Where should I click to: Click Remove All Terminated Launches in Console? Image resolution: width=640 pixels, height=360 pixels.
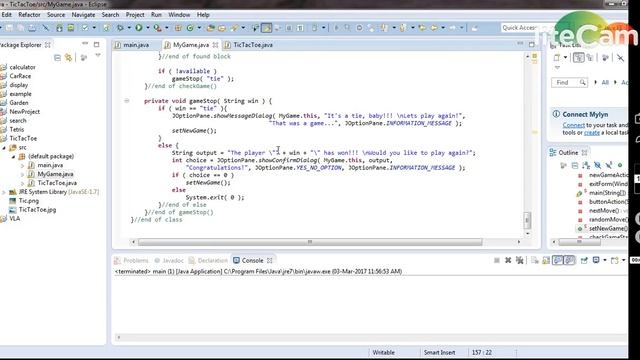point(520,260)
